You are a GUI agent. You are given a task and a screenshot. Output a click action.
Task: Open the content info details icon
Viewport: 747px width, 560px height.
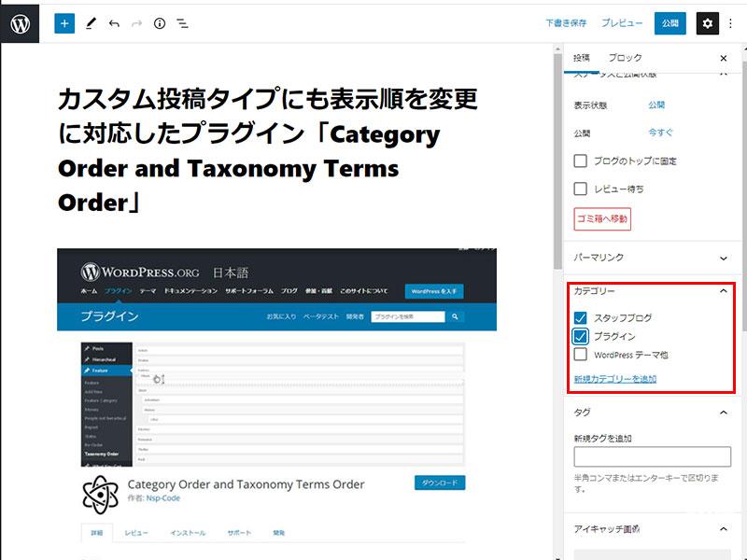click(x=160, y=23)
